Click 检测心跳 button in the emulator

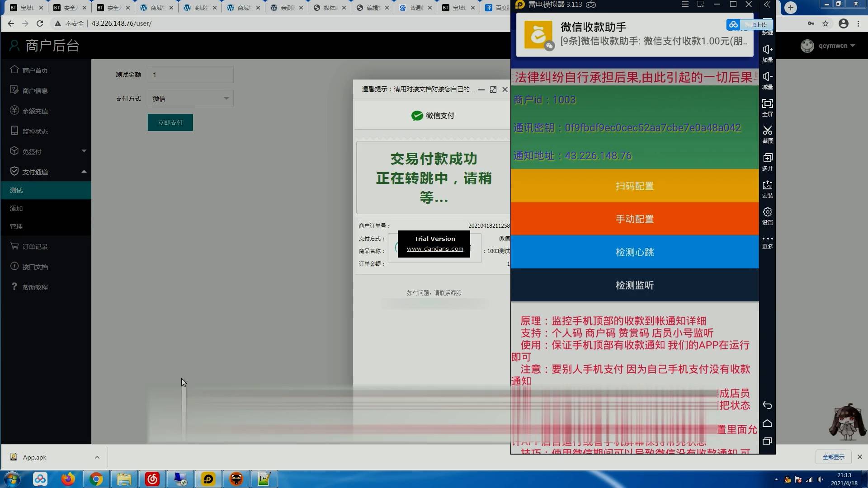635,252
